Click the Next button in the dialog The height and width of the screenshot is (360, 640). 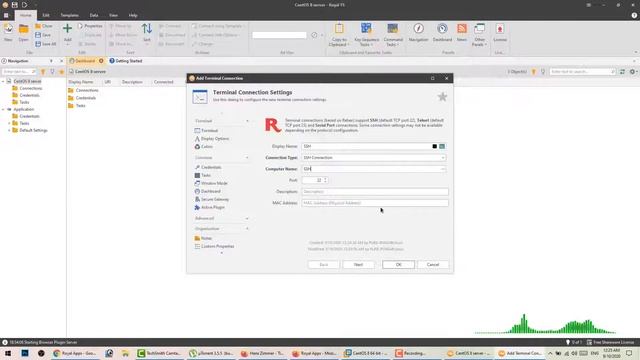coord(358,264)
